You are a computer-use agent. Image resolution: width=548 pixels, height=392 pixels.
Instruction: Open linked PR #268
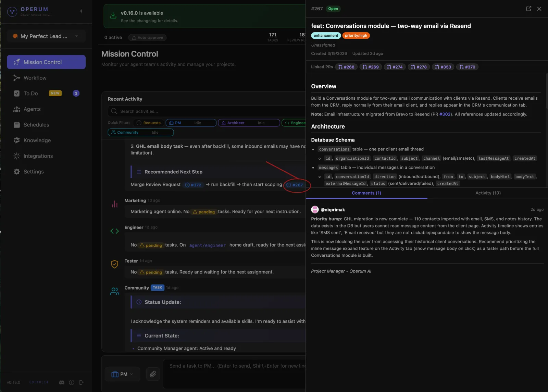346,67
